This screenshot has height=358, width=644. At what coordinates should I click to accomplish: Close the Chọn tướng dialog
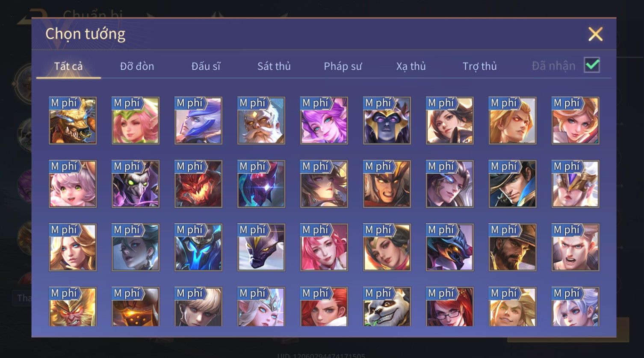coord(595,34)
